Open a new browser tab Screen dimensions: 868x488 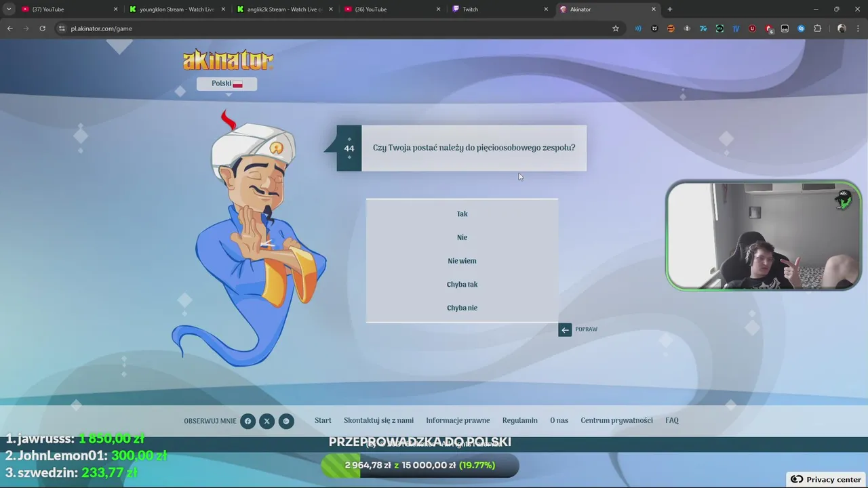[670, 9]
